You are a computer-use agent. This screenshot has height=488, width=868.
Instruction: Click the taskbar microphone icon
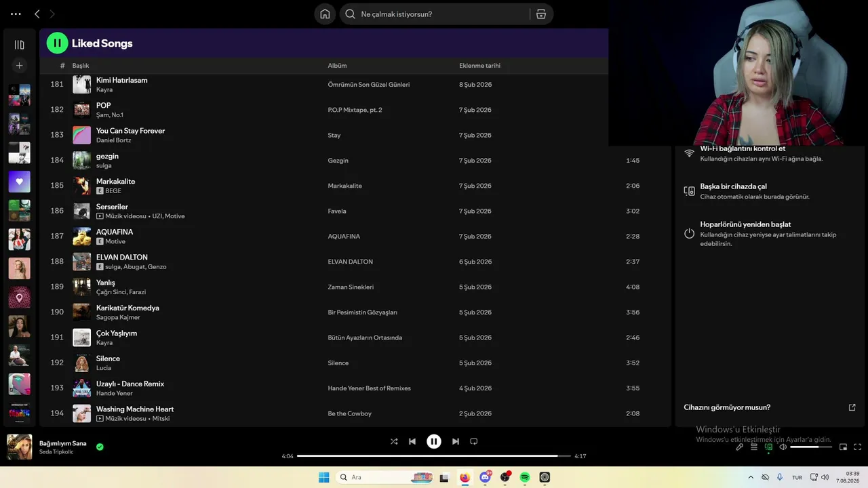coord(780,477)
